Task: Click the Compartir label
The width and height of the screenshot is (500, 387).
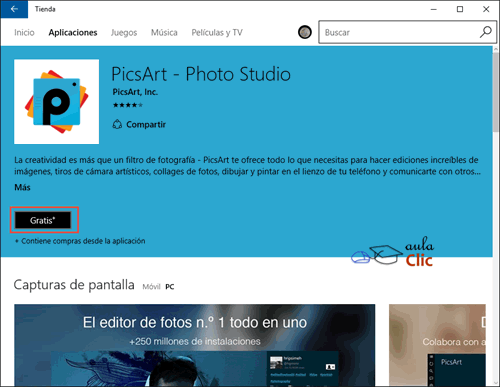Action: click(x=146, y=124)
